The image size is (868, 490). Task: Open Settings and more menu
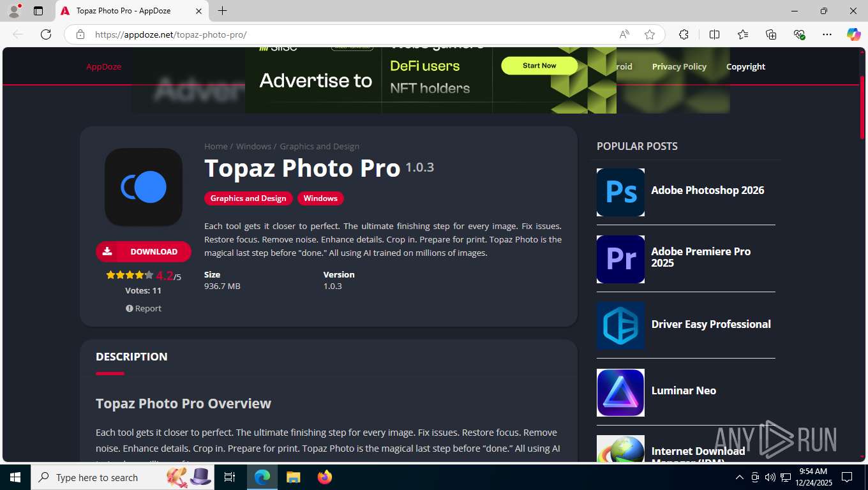827,34
